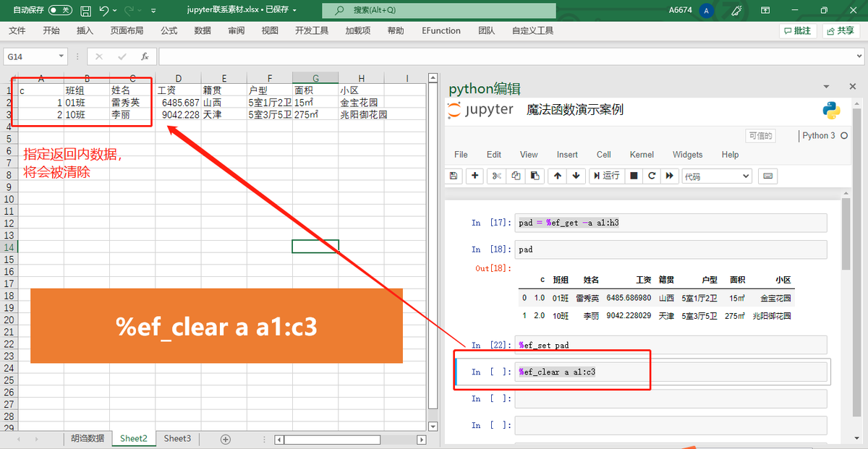
Task: Confirm formula entry with the checkmark icon
Action: tap(122, 56)
